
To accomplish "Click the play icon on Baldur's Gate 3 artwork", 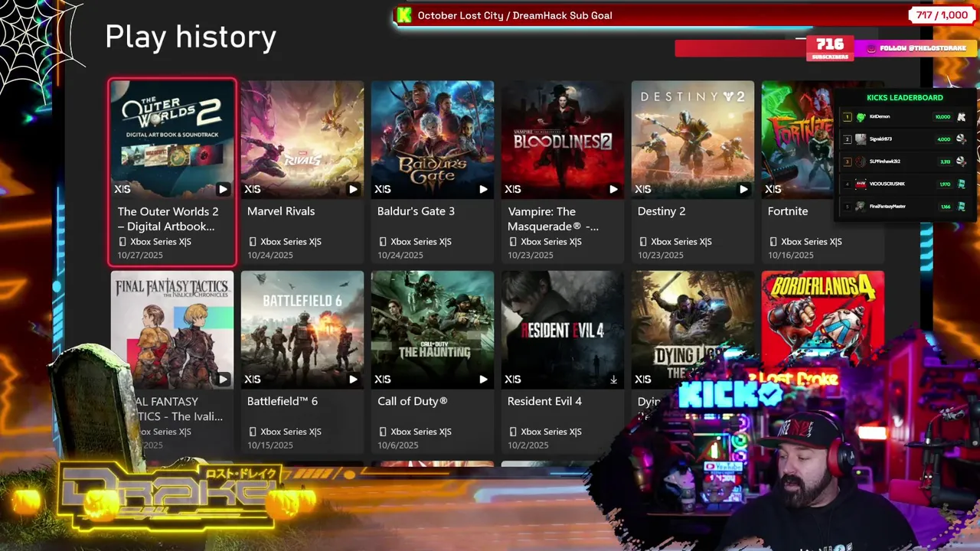I will (x=483, y=189).
